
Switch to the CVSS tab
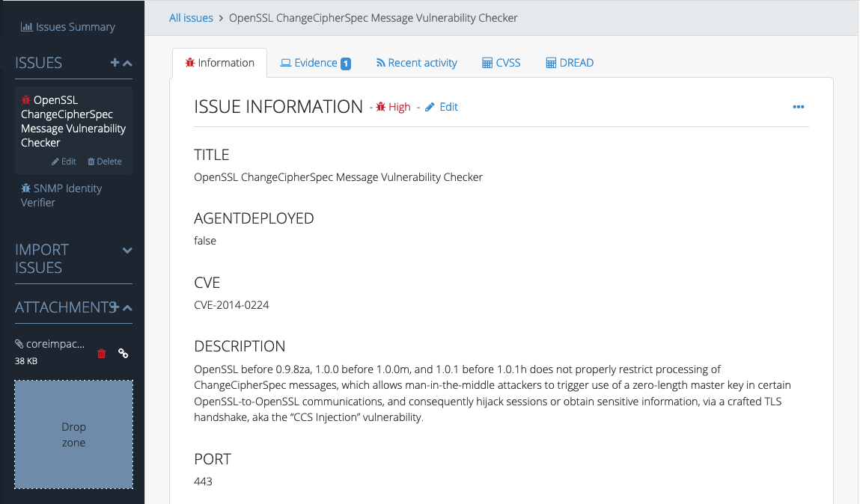click(x=501, y=63)
